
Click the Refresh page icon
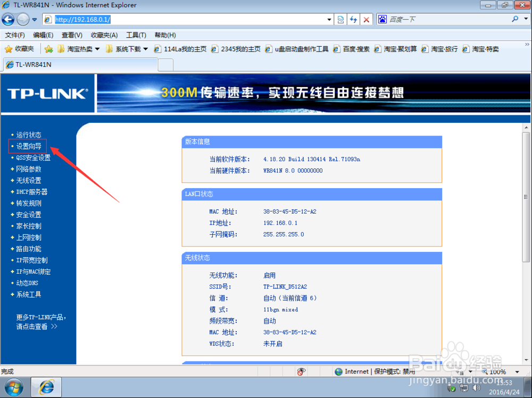click(353, 19)
